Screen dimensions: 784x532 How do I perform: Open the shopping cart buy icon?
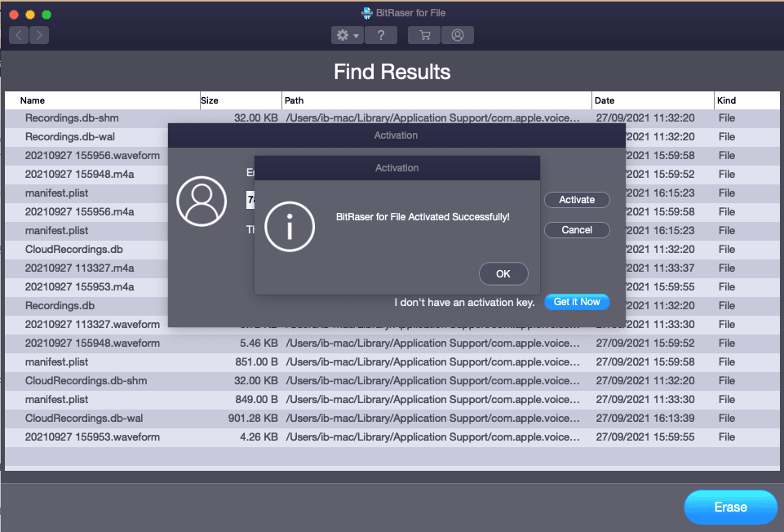point(424,35)
